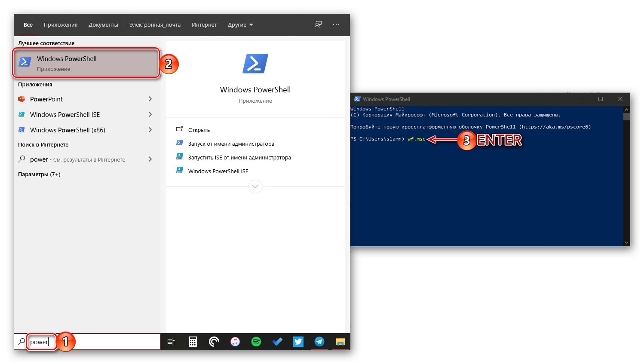Viewport: 644px width, 364px height.
Task: Open Spotify from the taskbar
Action: [x=256, y=342]
